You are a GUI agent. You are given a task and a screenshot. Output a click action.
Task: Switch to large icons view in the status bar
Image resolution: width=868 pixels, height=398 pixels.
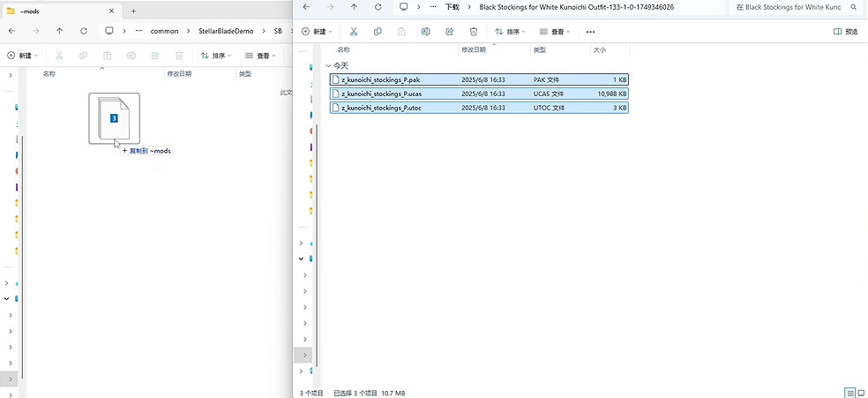861,392
